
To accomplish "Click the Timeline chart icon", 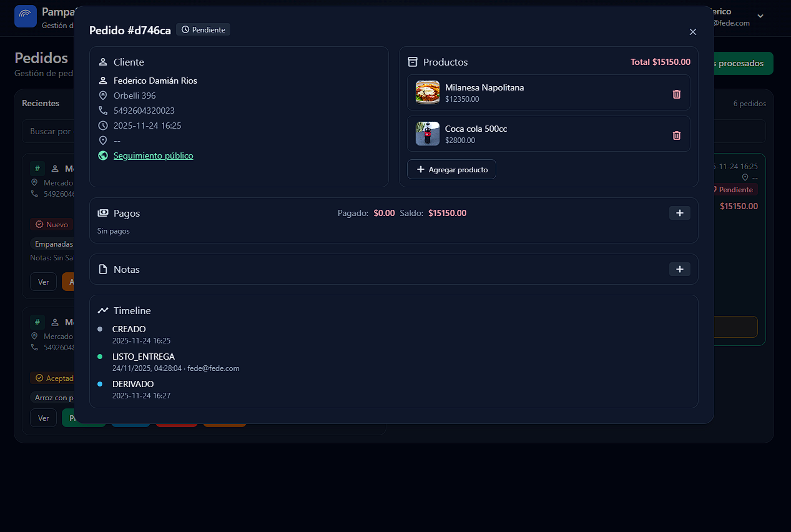I will pos(103,310).
